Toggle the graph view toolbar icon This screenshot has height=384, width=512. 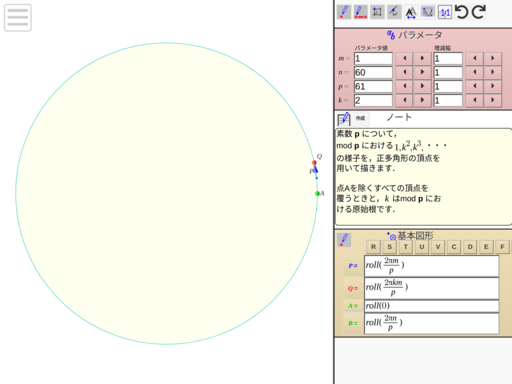tap(428, 12)
